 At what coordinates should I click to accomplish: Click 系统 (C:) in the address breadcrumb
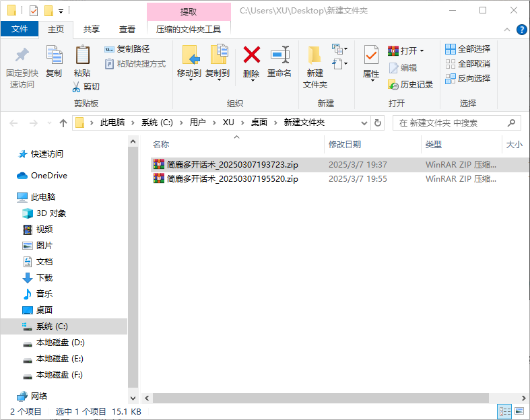[x=157, y=123]
